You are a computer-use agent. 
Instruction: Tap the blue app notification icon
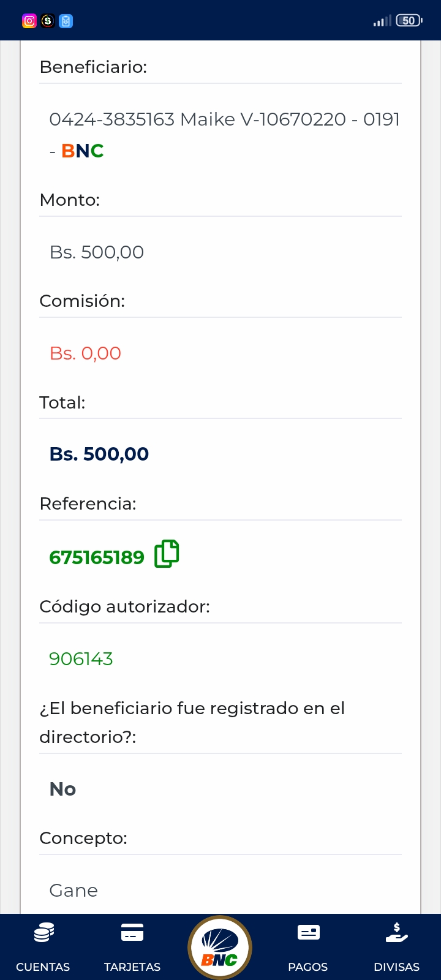(66, 21)
